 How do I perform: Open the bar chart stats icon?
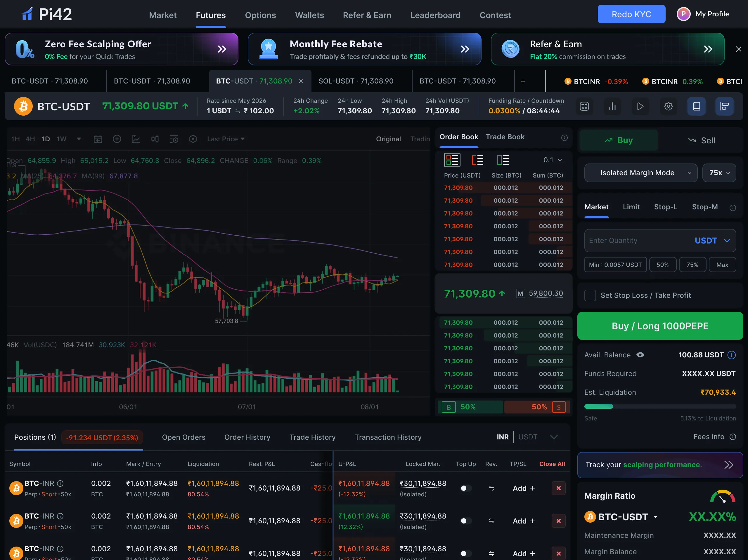pyautogui.click(x=612, y=107)
